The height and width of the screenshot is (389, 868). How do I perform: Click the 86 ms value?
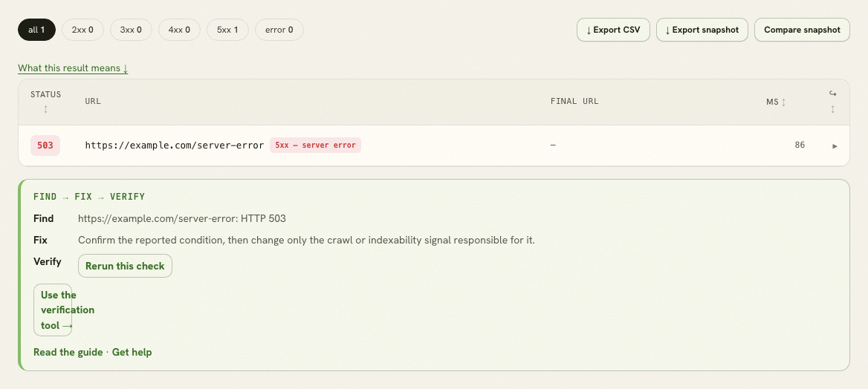pos(800,145)
